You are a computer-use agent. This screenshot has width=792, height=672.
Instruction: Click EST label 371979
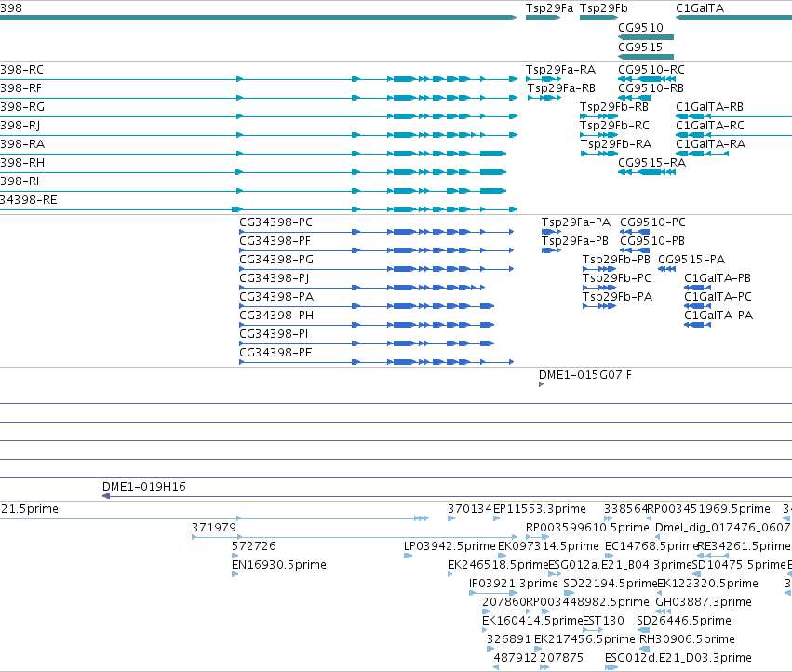pyautogui.click(x=214, y=528)
